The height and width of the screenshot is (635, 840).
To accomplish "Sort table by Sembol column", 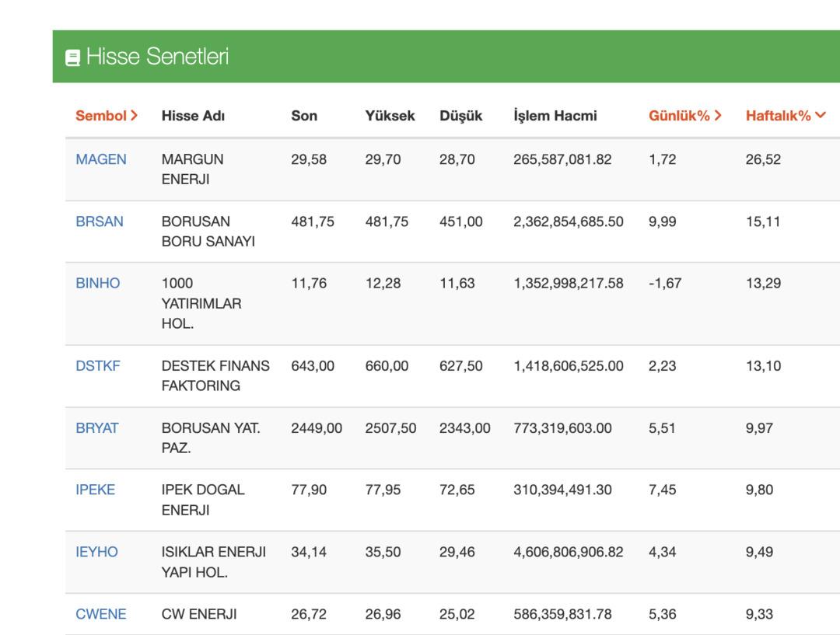I will click(107, 116).
